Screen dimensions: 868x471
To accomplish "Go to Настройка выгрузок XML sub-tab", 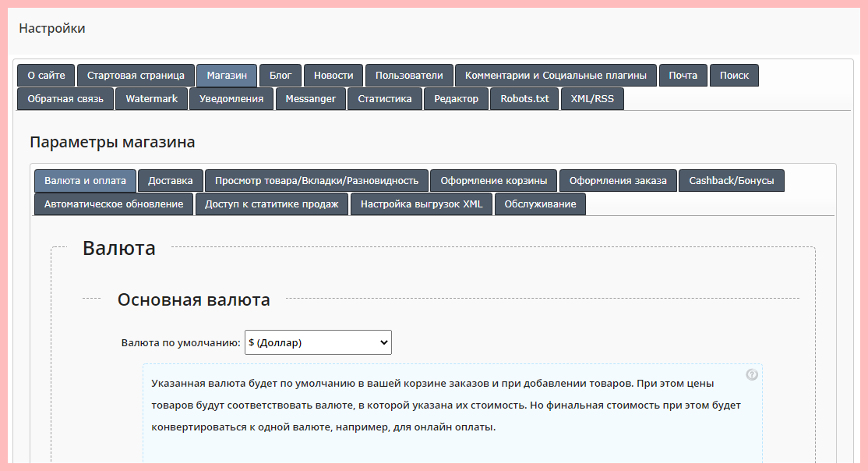I will tap(422, 204).
